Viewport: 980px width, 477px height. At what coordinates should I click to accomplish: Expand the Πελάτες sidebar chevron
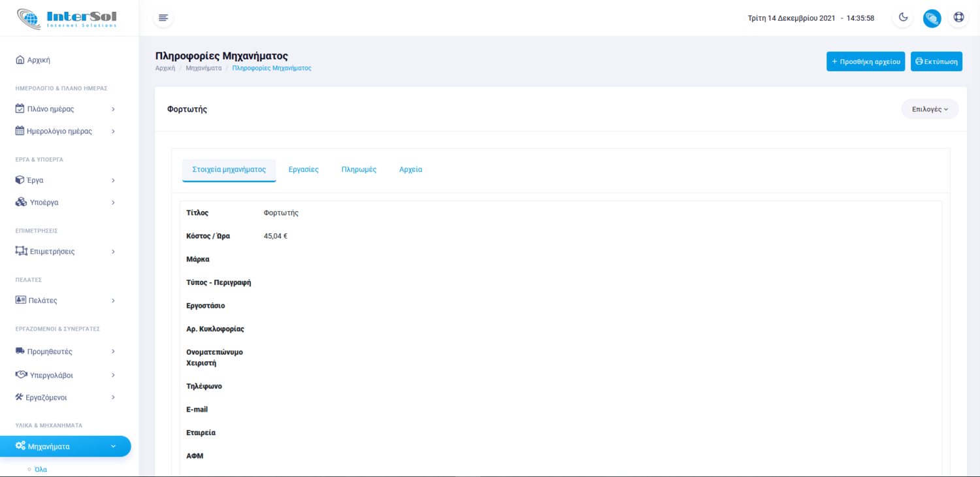tap(113, 301)
